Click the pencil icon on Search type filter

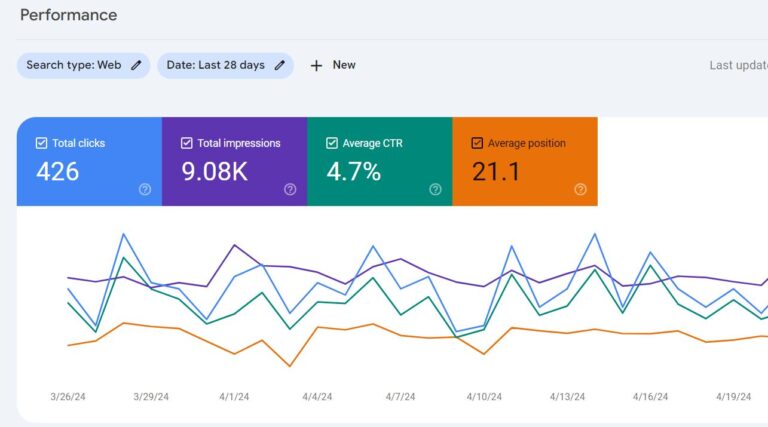point(136,65)
